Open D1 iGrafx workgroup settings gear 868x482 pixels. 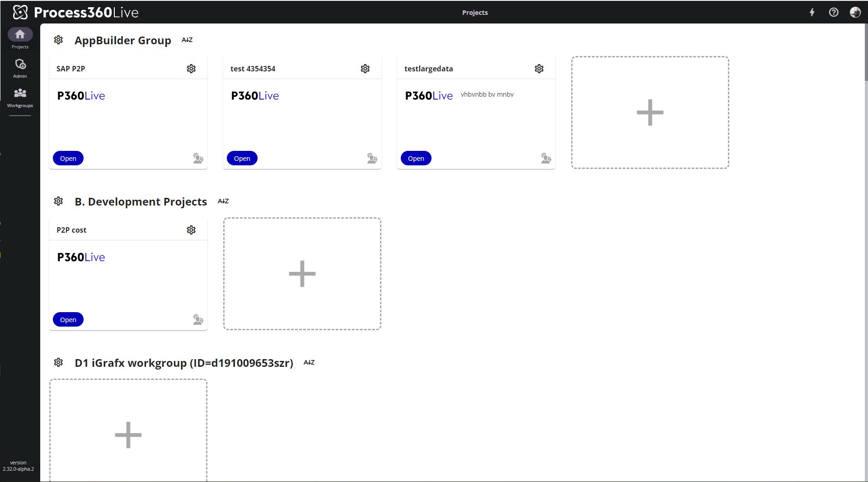[x=58, y=362]
